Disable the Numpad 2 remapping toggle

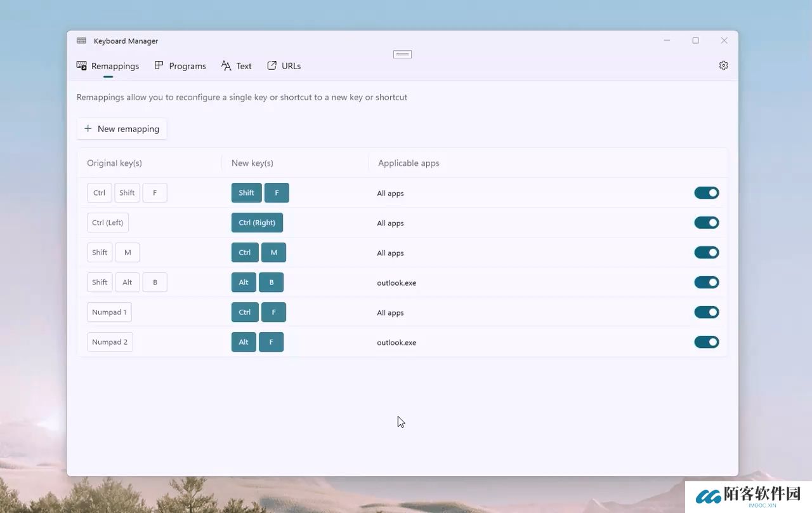(x=706, y=342)
